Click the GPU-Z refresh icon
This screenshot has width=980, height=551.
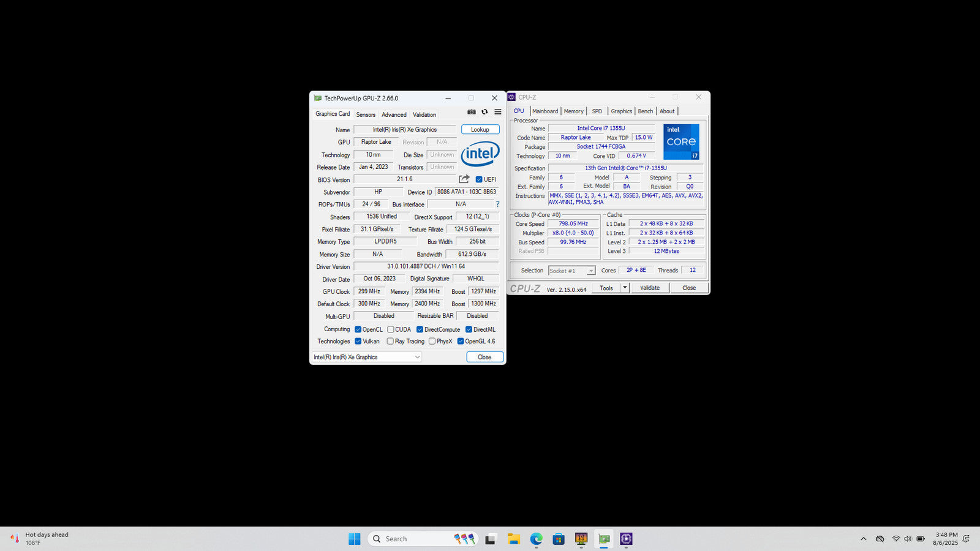(x=484, y=112)
